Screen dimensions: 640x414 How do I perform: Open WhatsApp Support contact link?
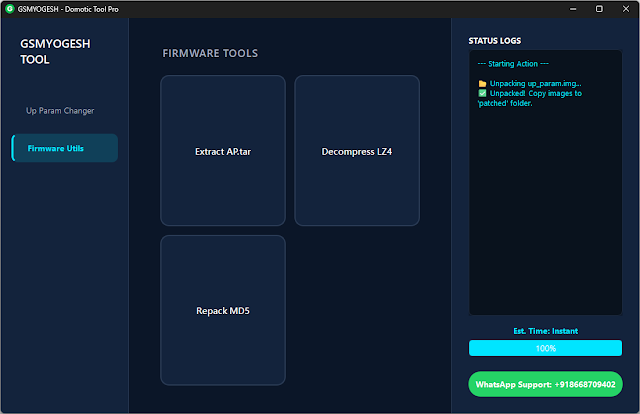coord(545,384)
